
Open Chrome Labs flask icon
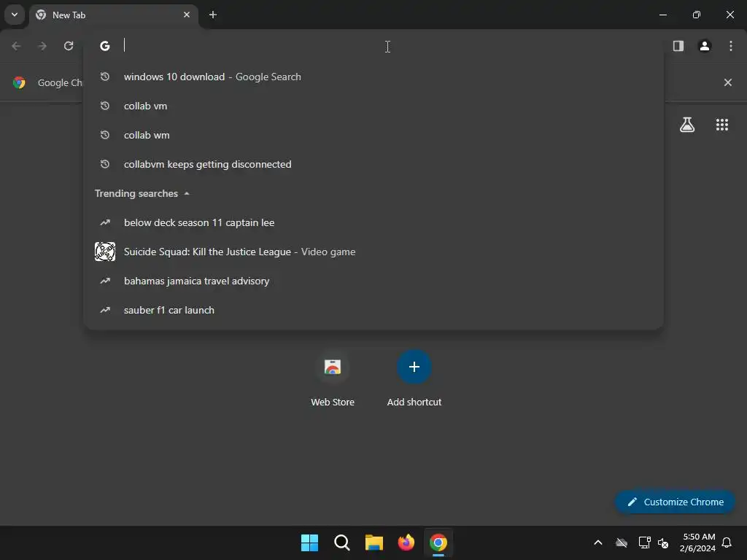pyautogui.click(x=687, y=125)
